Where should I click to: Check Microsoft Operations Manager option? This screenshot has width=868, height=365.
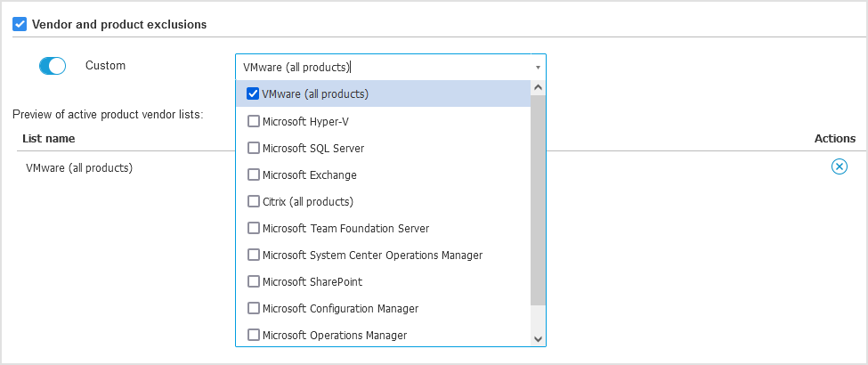click(253, 335)
